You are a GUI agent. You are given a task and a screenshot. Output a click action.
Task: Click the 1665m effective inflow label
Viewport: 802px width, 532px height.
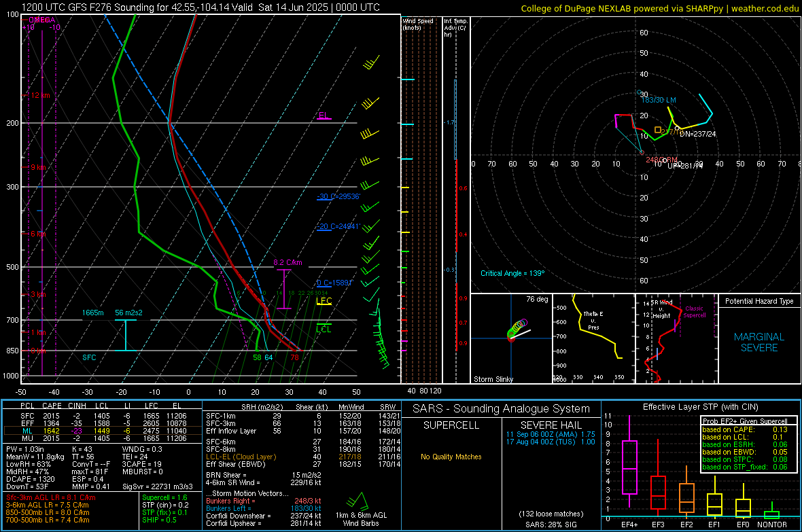tap(92, 313)
